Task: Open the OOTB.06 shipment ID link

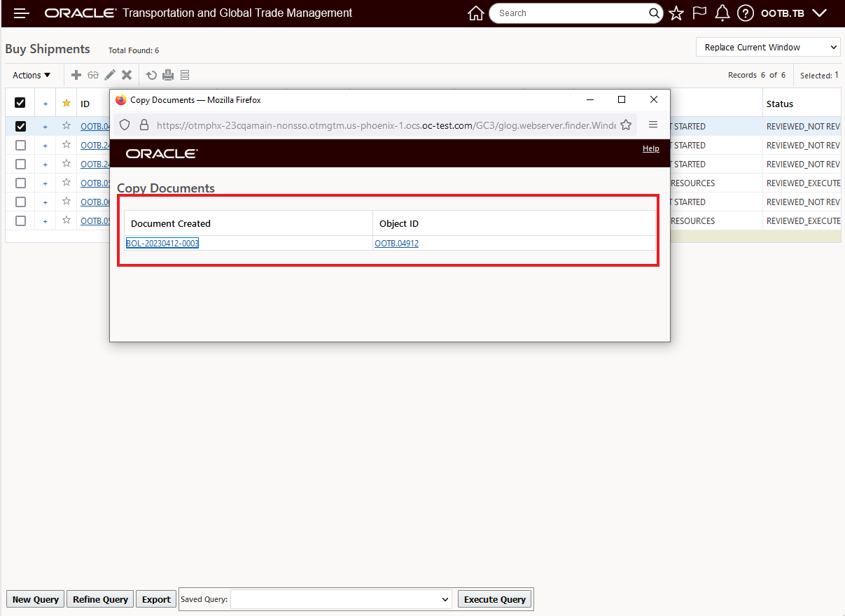Action: coord(95,202)
